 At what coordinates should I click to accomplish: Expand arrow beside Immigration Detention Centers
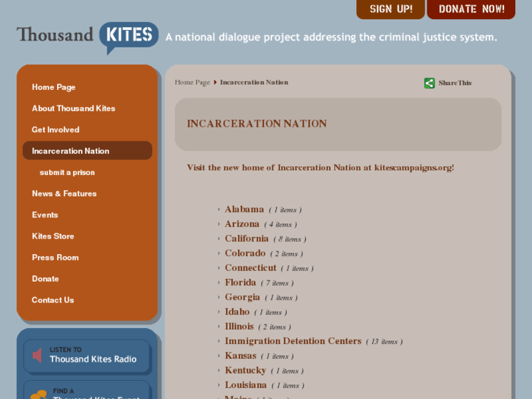tap(219, 341)
